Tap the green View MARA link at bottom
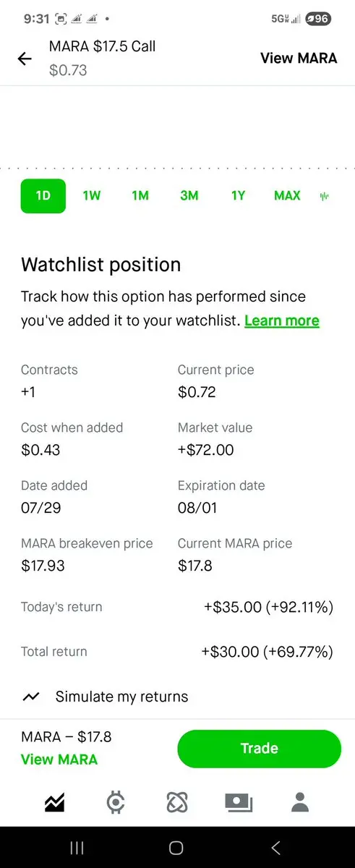 click(x=59, y=759)
